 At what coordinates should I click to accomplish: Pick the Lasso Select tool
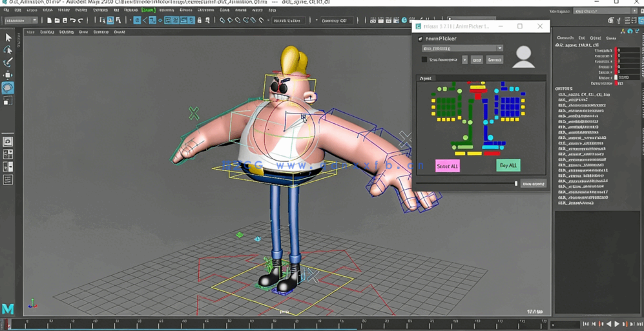point(8,50)
